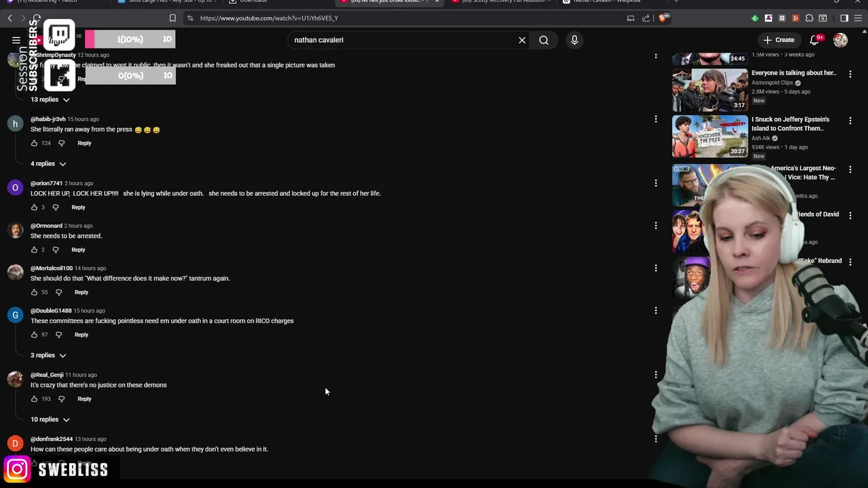Reply to @Mortalcoil100 comment
Image resolution: width=868 pixels, height=488 pixels.
coord(81,292)
